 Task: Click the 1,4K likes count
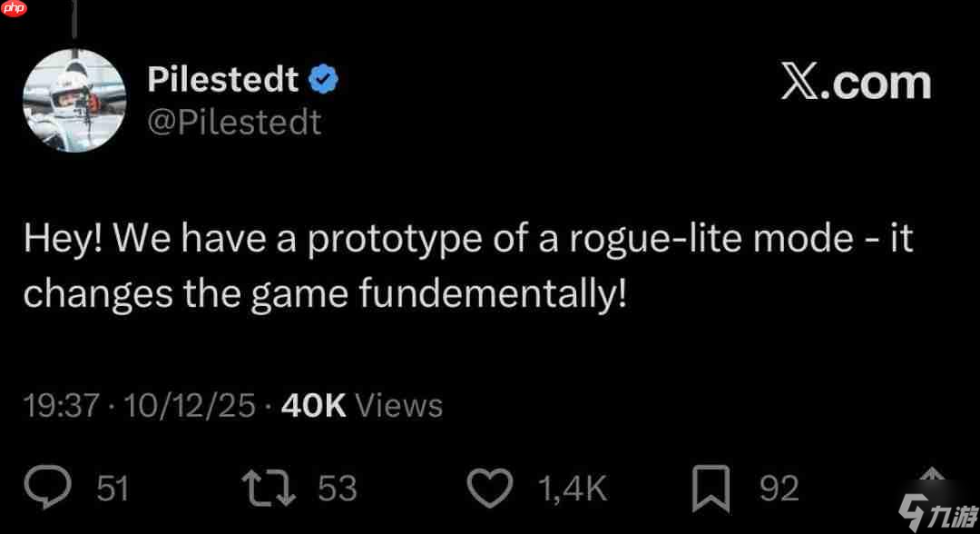[572, 489]
